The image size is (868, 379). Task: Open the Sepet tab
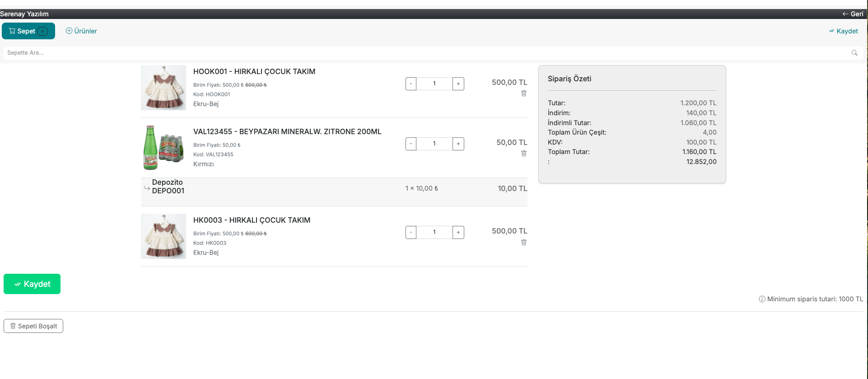[x=28, y=31]
